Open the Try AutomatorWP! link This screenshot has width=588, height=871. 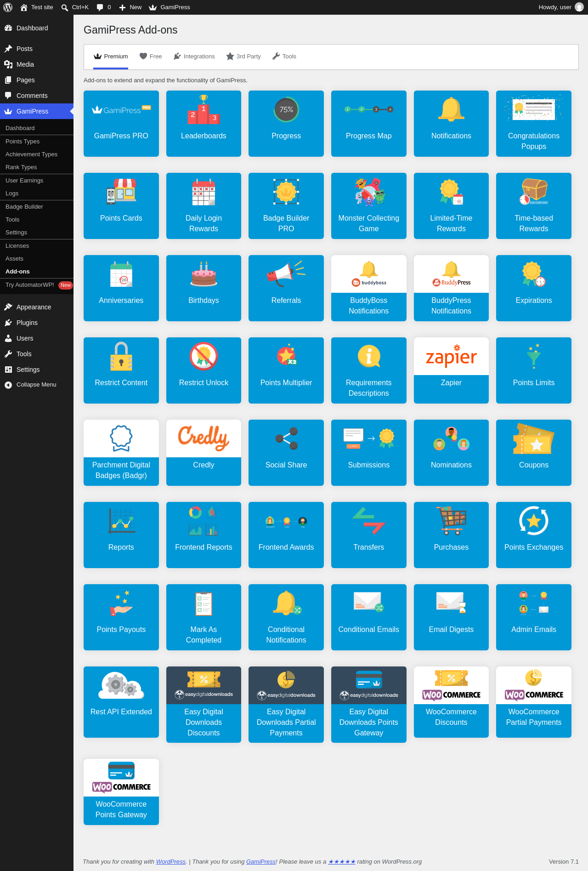pyautogui.click(x=37, y=285)
